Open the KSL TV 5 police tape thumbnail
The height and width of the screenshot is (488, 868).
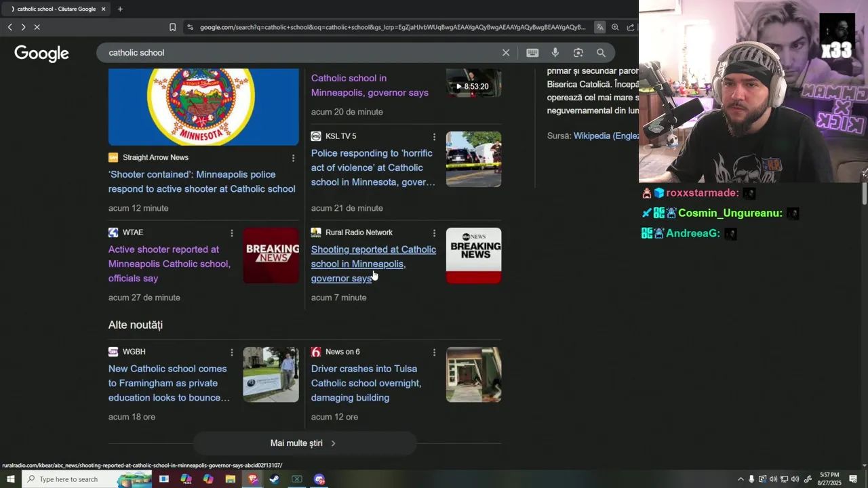coord(473,159)
